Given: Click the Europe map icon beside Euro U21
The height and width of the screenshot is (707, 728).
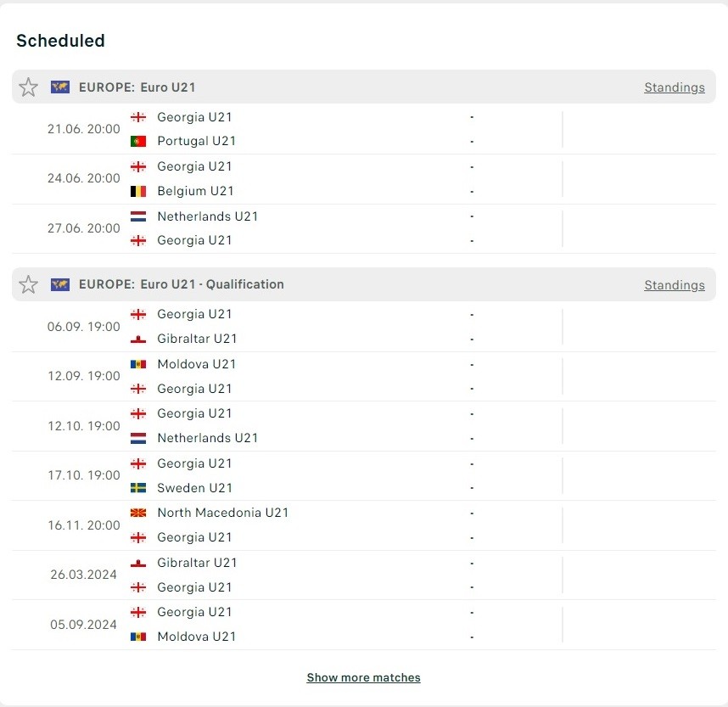Looking at the screenshot, I should (60, 87).
